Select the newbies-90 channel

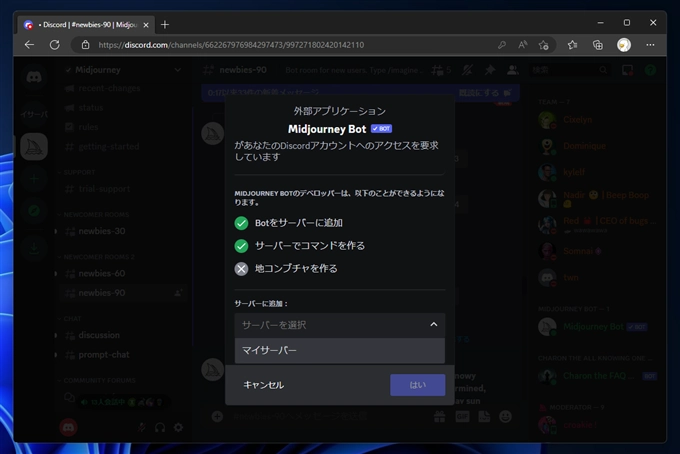123,293
